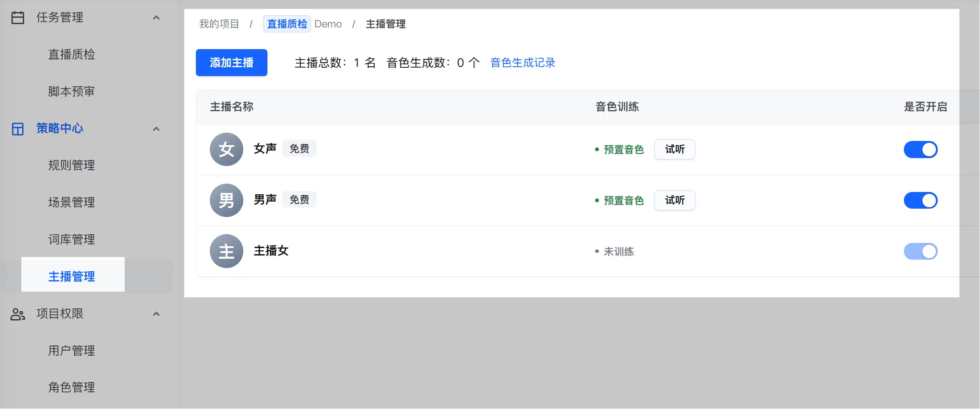The width and height of the screenshot is (980, 409).
Task: Click the 女 avatar in 女声 row
Action: pyautogui.click(x=227, y=149)
